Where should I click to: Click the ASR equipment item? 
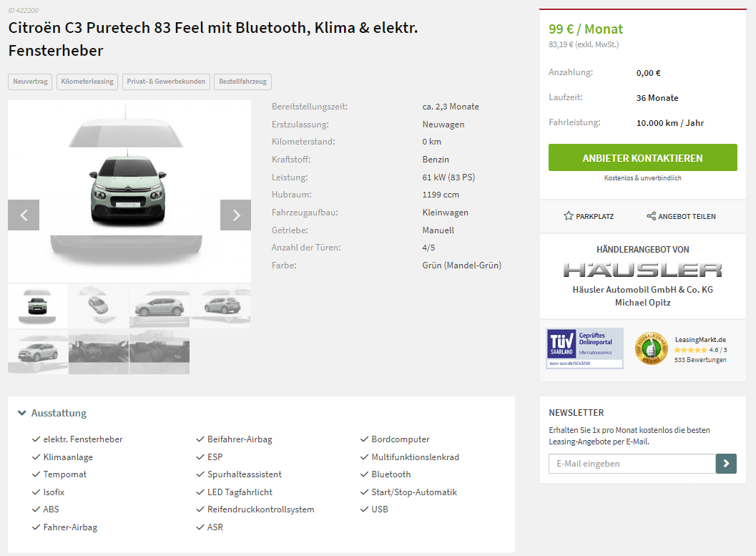210,527
